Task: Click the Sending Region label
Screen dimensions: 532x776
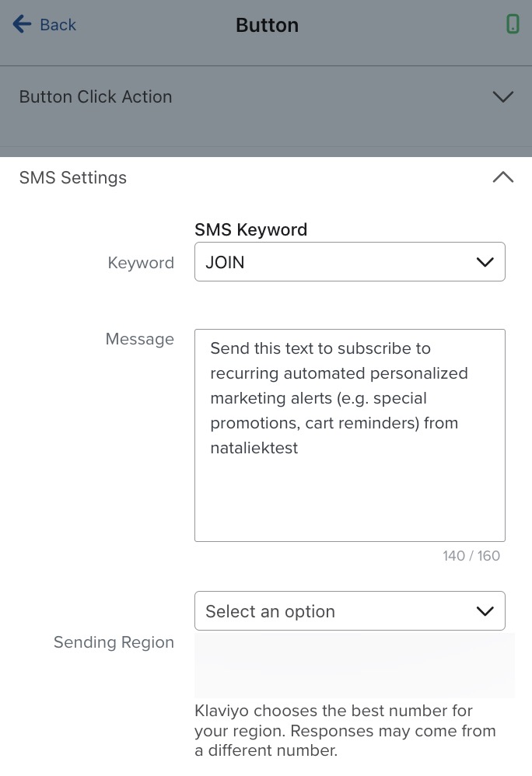Action: tap(114, 642)
